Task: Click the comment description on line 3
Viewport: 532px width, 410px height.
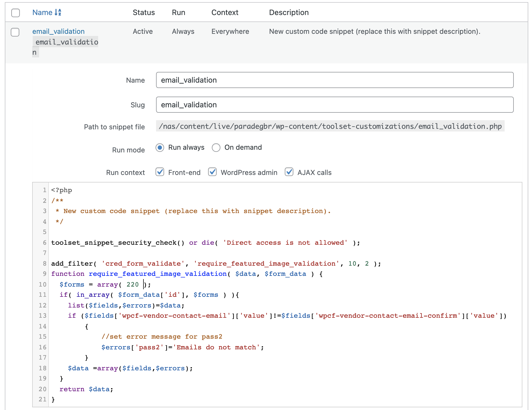Action: click(193, 211)
